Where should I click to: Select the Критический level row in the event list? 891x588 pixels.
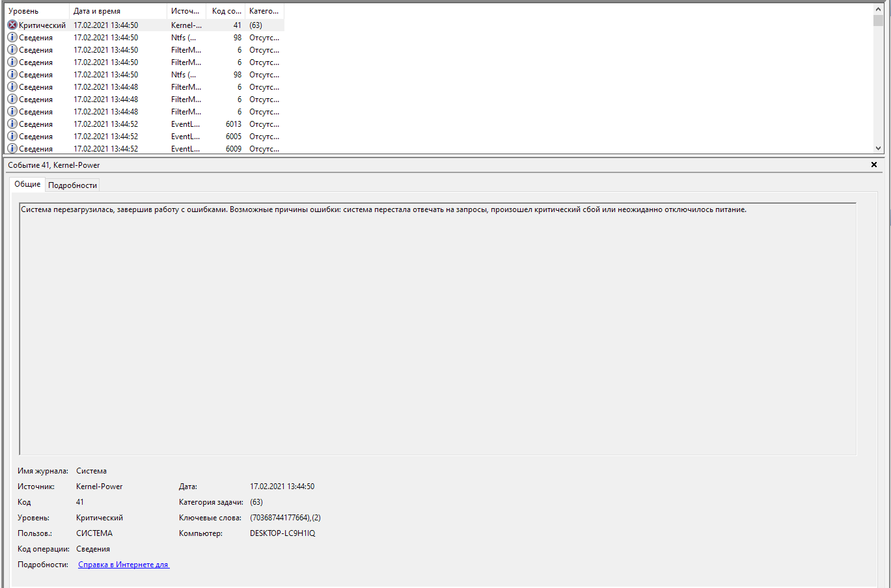[x=144, y=25]
